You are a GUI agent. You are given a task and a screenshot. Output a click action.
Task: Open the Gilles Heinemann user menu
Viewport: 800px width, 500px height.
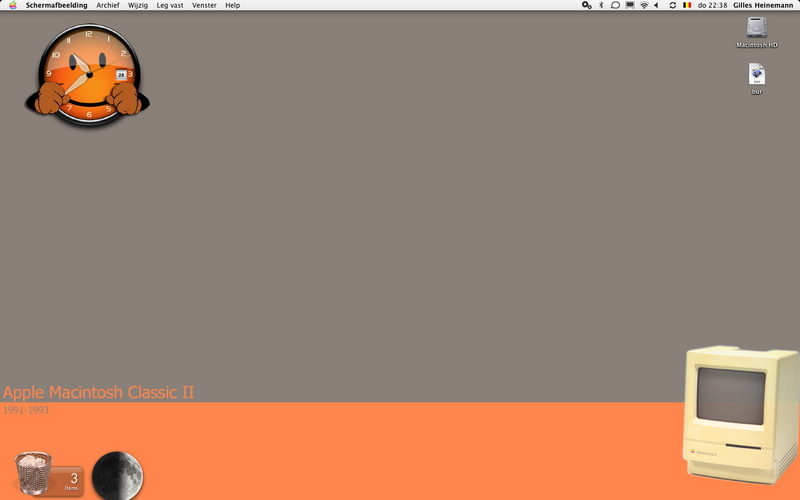763,5
